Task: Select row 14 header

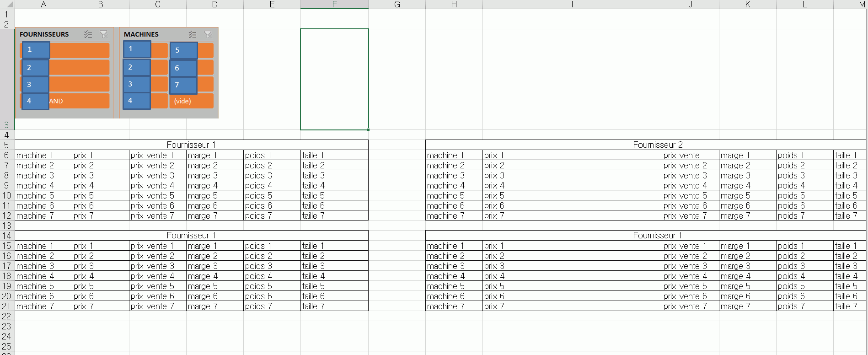Action: tap(7, 236)
